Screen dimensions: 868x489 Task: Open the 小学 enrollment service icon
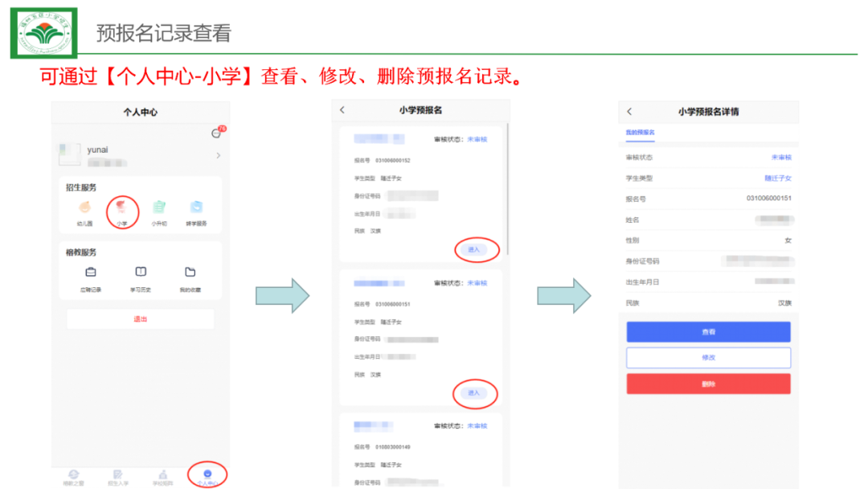121,209
